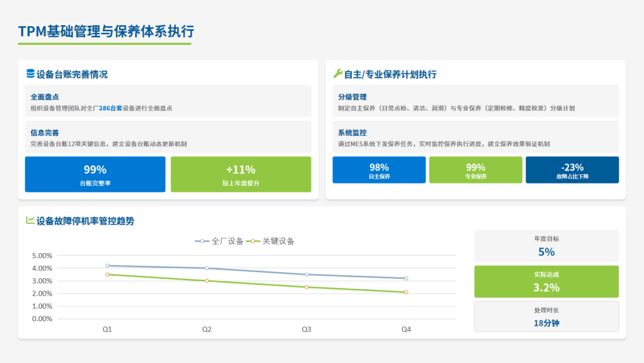Select the 99% 台账完整率 blue card
This screenshot has height=363, width=644.
(x=95, y=174)
